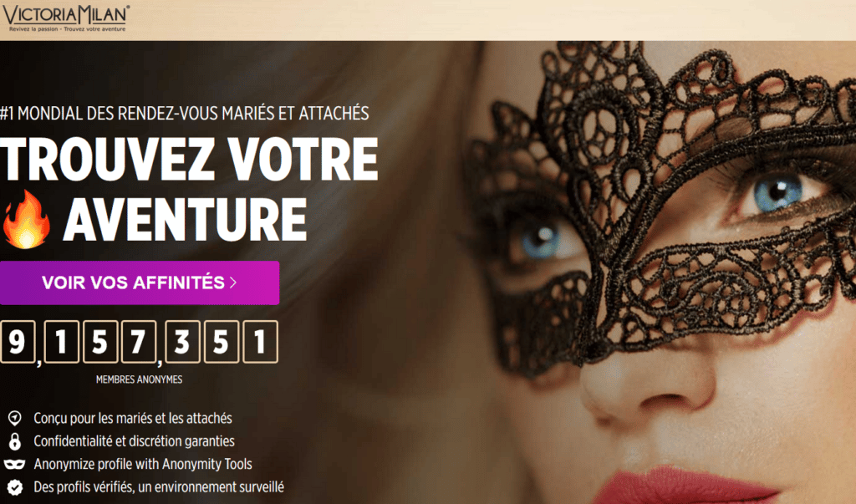Screen dimensions: 856x504
Task: Click the verified checkmark badge icon
Action: pyautogui.click(x=15, y=487)
